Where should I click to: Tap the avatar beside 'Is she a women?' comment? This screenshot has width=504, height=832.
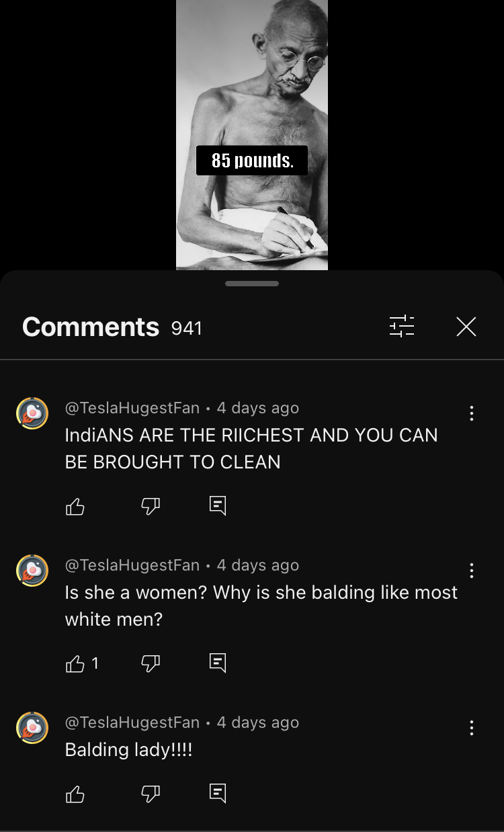32,571
